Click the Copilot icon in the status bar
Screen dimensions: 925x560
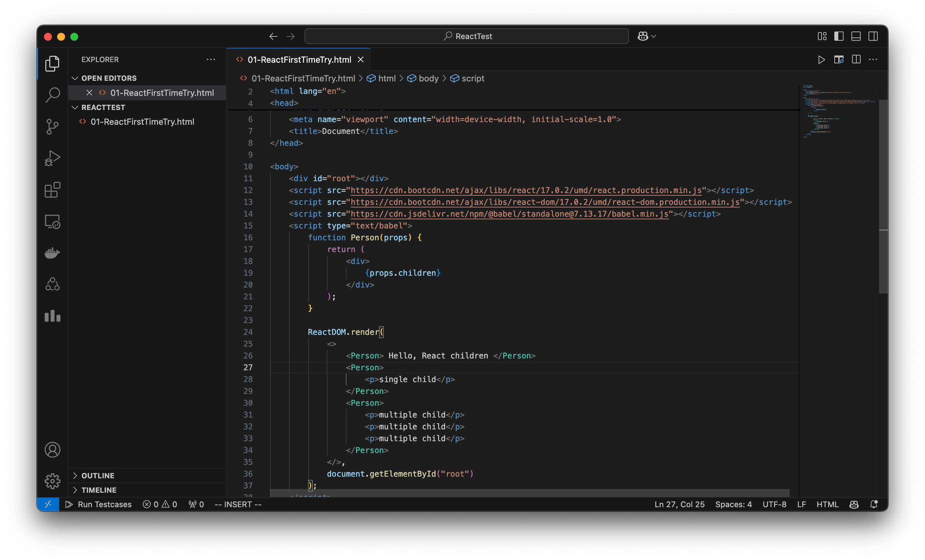click(854, 505)
